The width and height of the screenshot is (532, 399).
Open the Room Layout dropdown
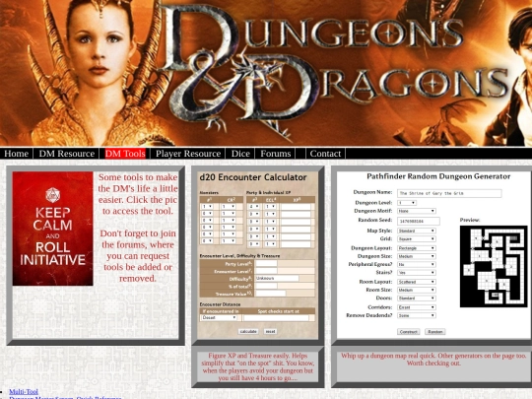(x=417, y=282)
